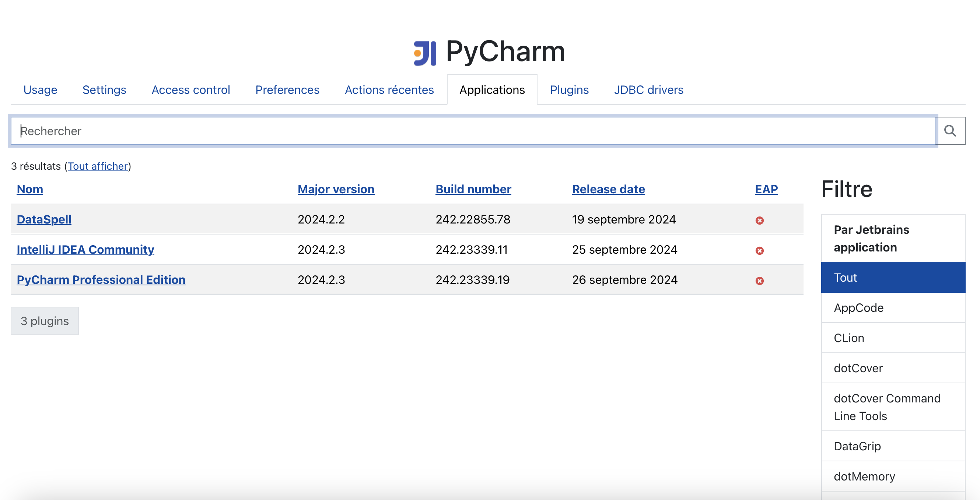
Task: Click build number 242.22855.78
Action: click(x=473, y=219)
